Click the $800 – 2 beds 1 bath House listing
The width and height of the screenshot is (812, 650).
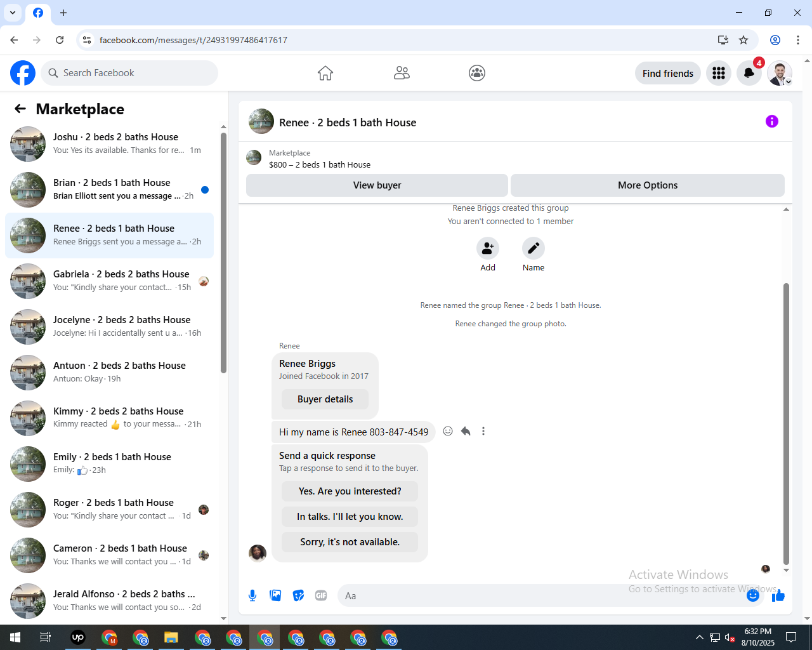[x=320, y=164]
